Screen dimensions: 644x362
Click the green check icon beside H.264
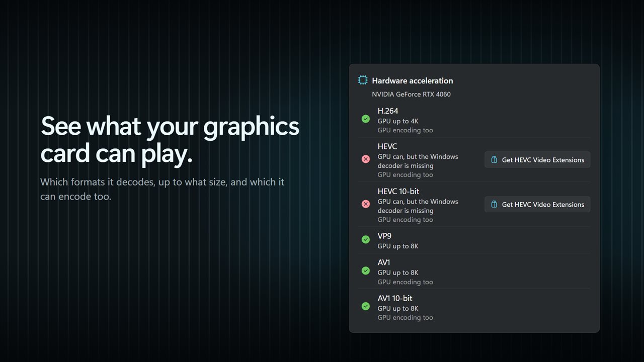point(366,119)
